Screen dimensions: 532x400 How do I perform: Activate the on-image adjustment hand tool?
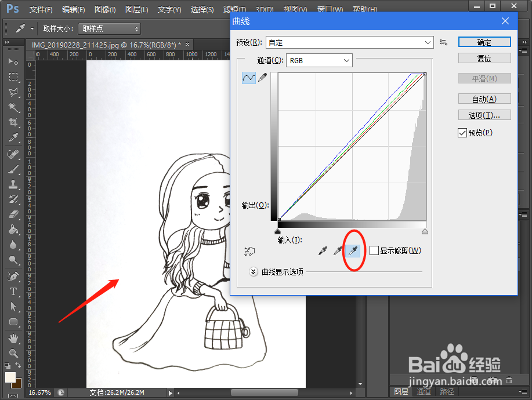249,251
